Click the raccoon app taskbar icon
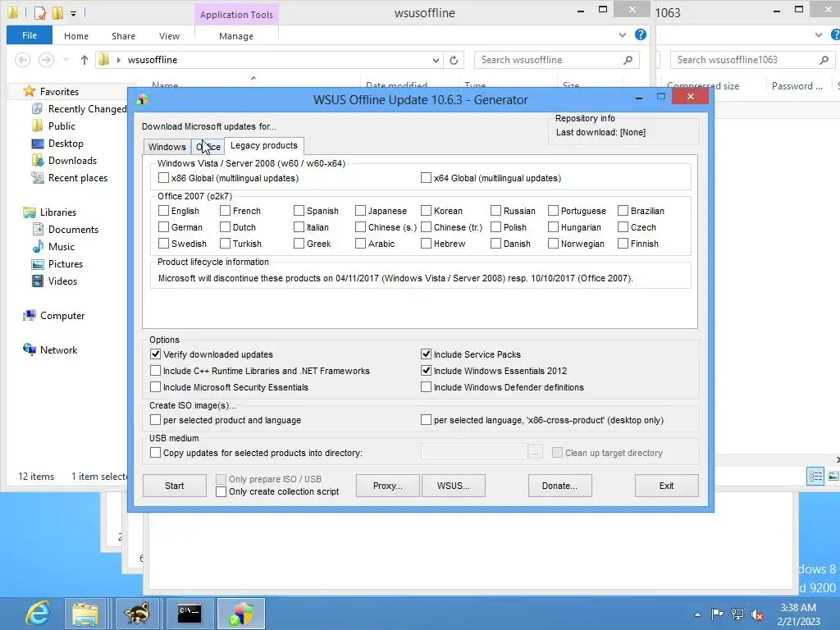This screenshot has height=630, width=840. (x=137, y=614)
